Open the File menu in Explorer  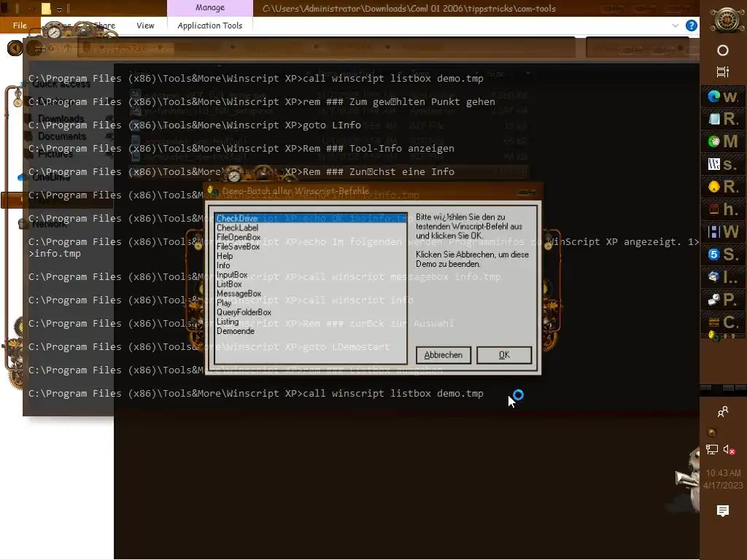[x=20, y=26]
